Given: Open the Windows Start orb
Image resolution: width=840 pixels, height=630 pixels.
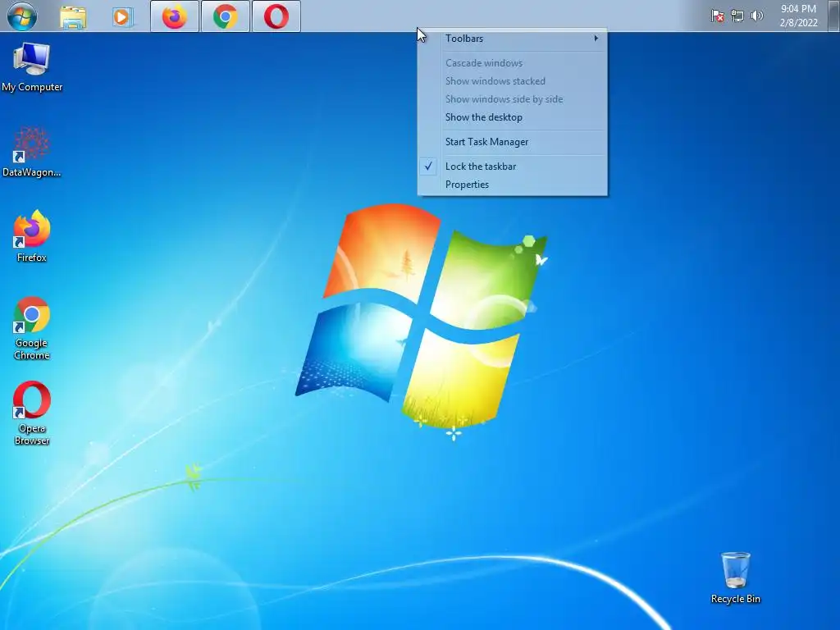Looking at the screenshot, I should (x=22, y=16).
